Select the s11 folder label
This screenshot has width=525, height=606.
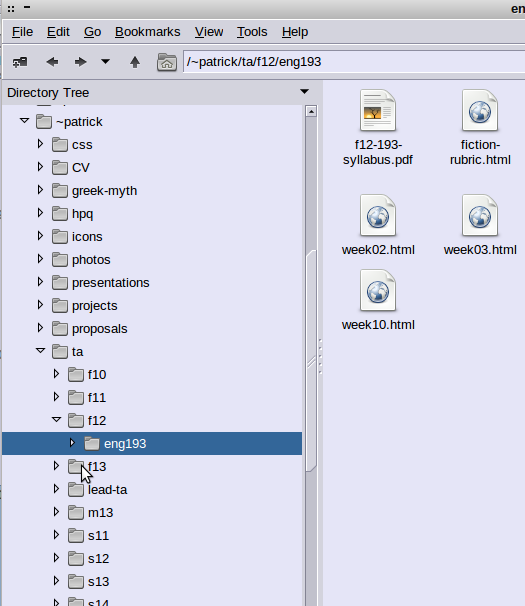click(98, 536)
